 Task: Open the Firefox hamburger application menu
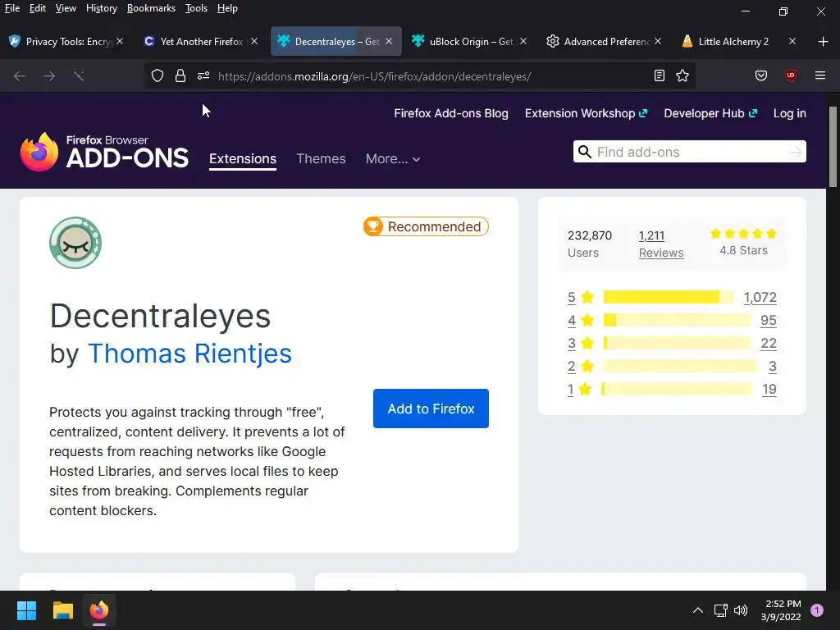(x=820, y=75)
